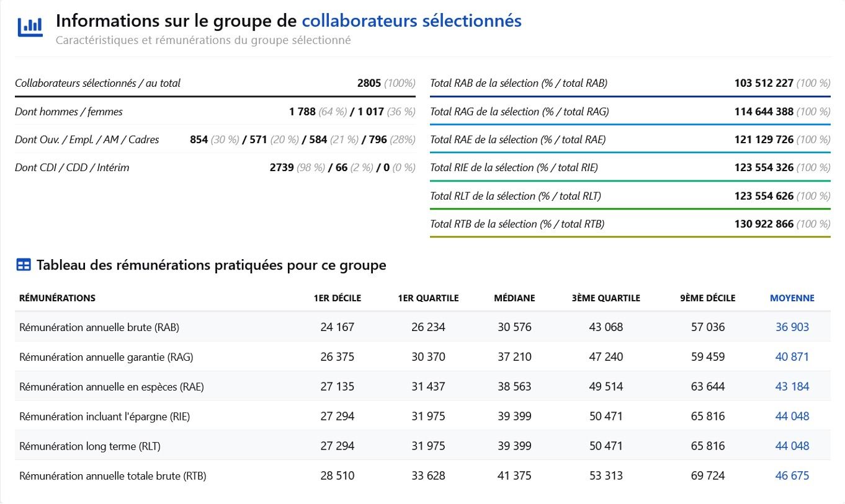Click the total RTB value 130 922 866
The image size is (845, 504).
[x=764, y=224]
